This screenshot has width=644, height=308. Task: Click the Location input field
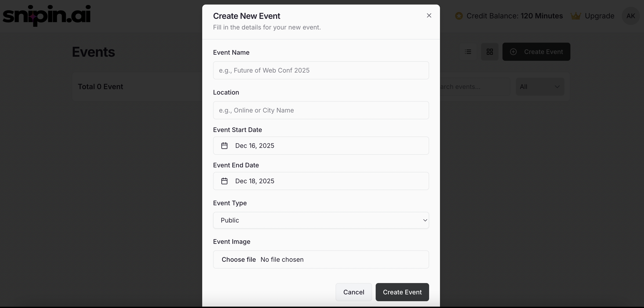pyautogui.click(x=321, y=110)
